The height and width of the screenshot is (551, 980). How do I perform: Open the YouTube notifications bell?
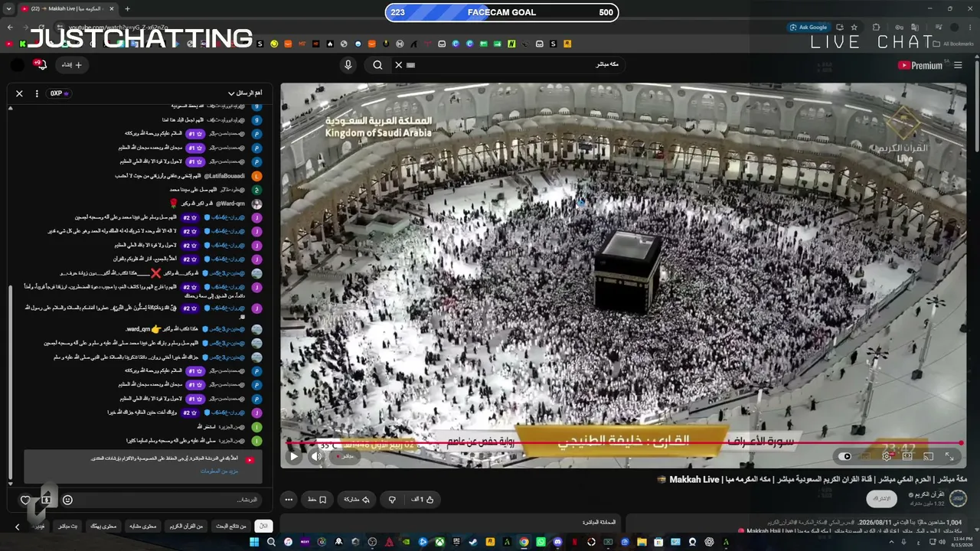(41, 65)
